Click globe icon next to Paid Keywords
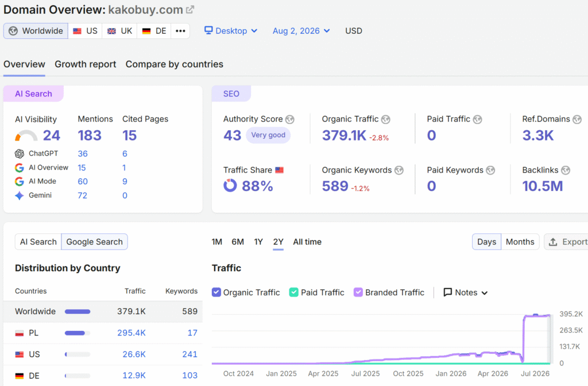588x386 pixels. 490,170
